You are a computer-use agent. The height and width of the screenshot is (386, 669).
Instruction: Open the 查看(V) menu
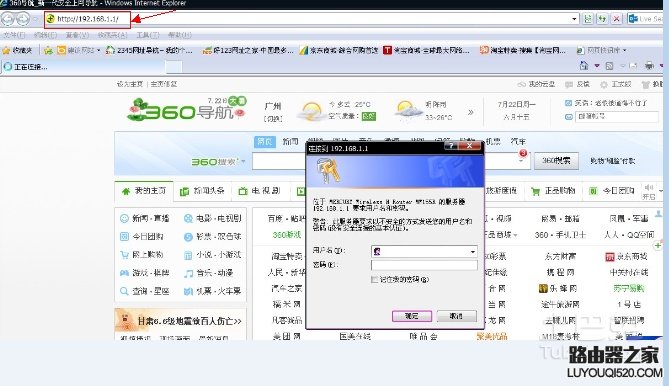(x=77, y=35)
